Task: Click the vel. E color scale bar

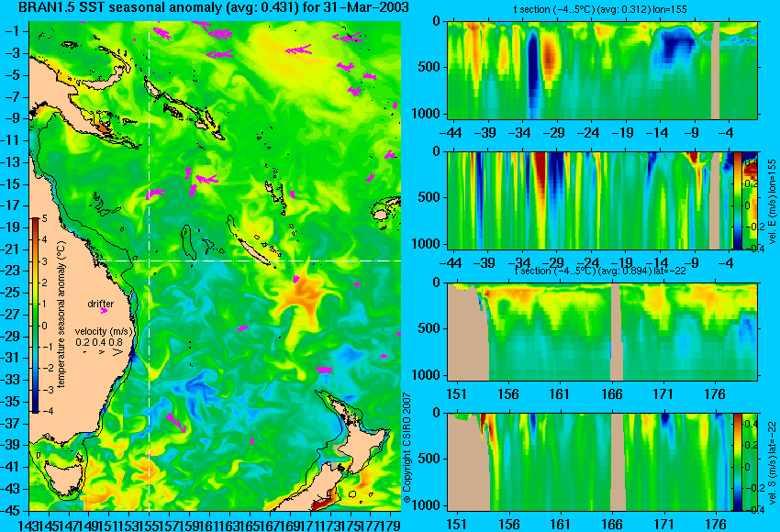Action: (737, 200)
